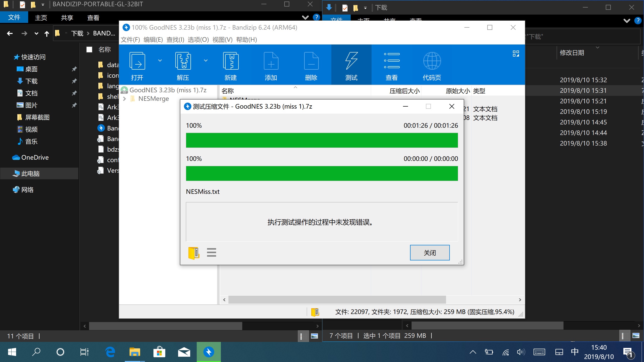
Task: Open the 查找(I) menu in Bandizip
Action: pos(175,40)
